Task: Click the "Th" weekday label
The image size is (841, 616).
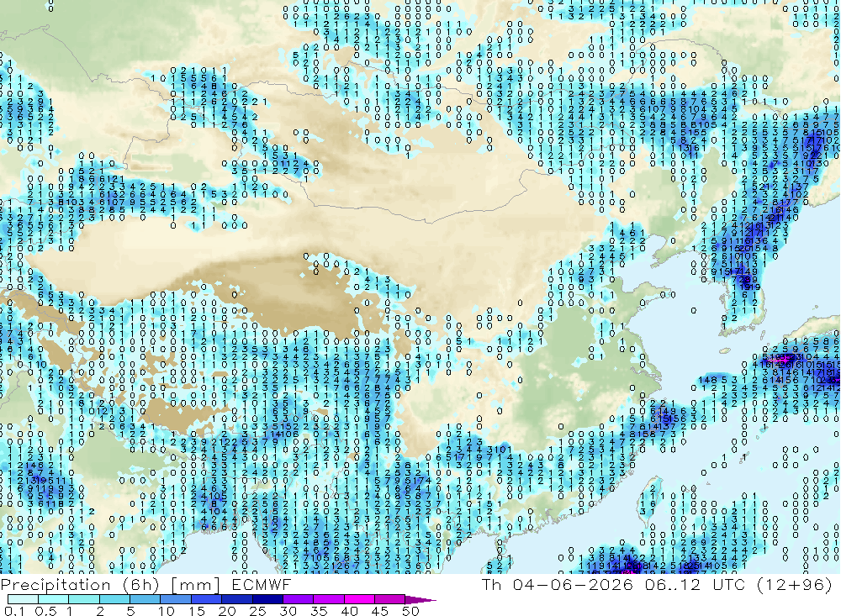Action: coord(492,584)
